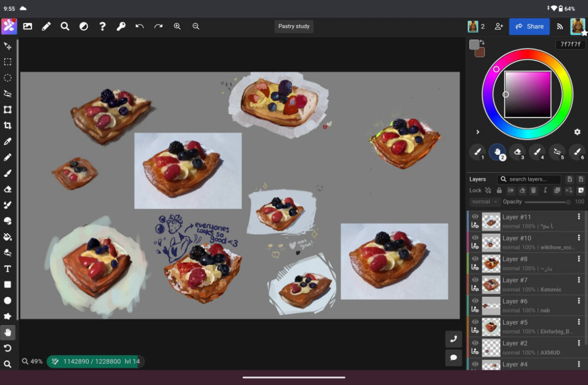Viewport: 588px width, 385px height.
Task: Toggle the layer lock padlock icon
Action: (499, 190)
